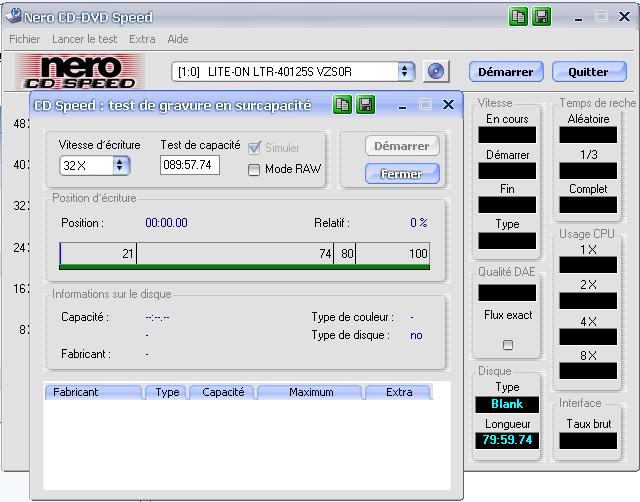Click the En cours speed display box
Image resolution: width=640 pixels, height=502 pixels.
tap(507, 135)
